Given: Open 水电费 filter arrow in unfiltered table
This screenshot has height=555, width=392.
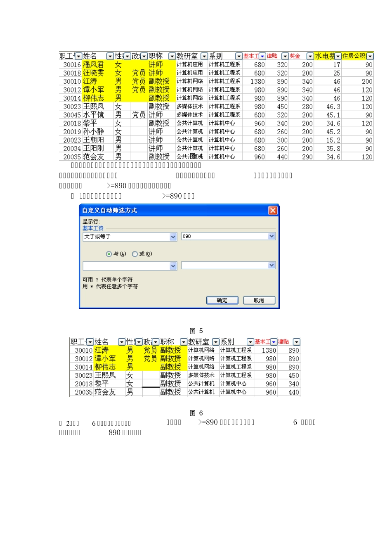Looking at the screenshot, I should pos(338,56).
